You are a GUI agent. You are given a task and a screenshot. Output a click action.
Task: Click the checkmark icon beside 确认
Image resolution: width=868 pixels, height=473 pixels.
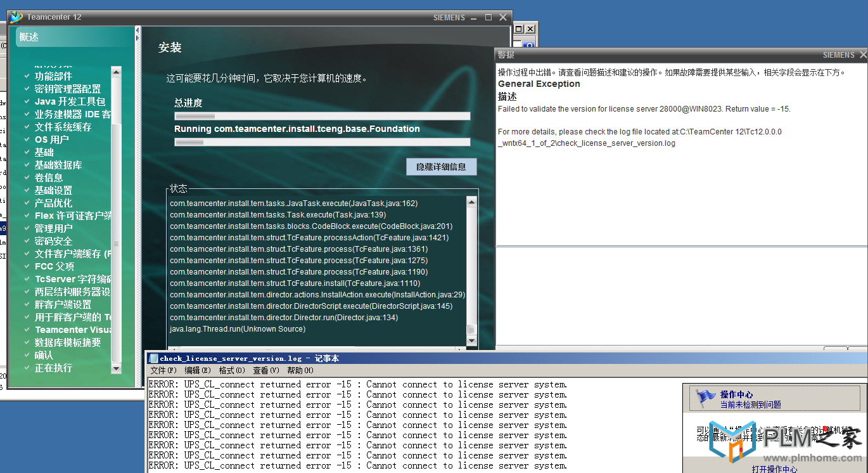[27, 355]
